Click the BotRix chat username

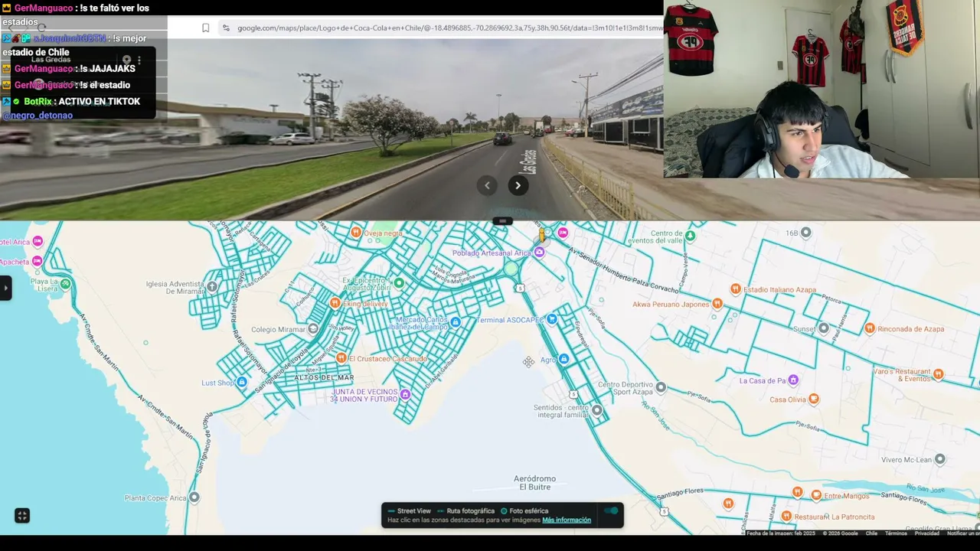pos(38,102)
